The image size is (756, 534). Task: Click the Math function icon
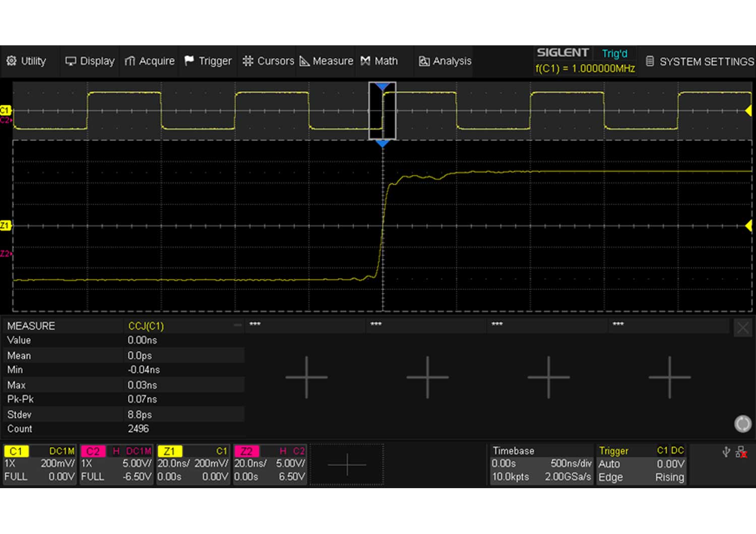(x=365, y=61)
